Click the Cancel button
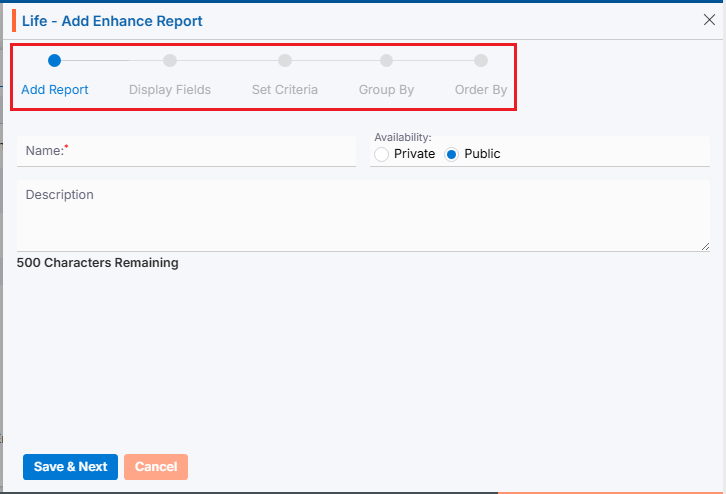 click(155, 467)
